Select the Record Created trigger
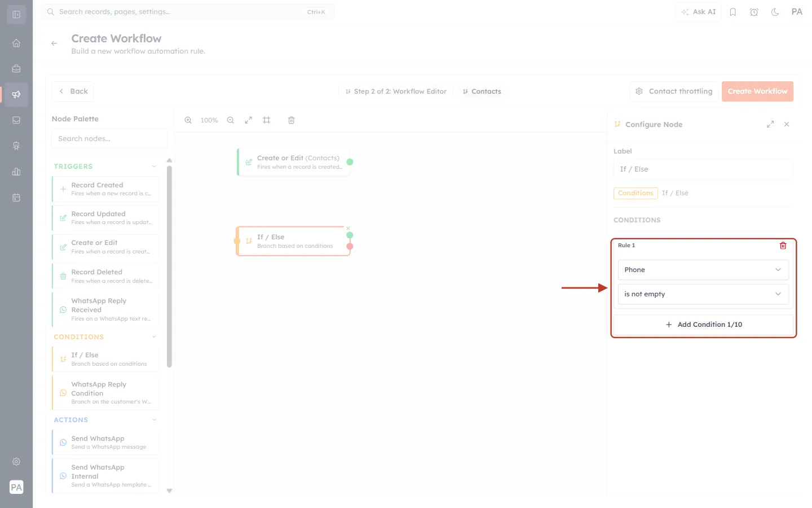 [105, 189]
